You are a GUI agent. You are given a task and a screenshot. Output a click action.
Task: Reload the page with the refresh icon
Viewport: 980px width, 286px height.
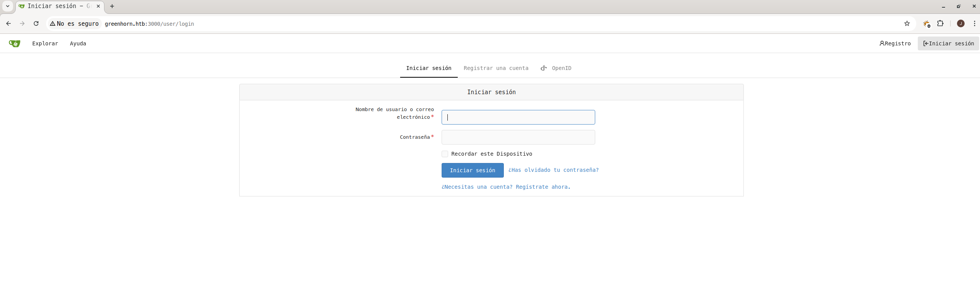(x=36, y=23)
